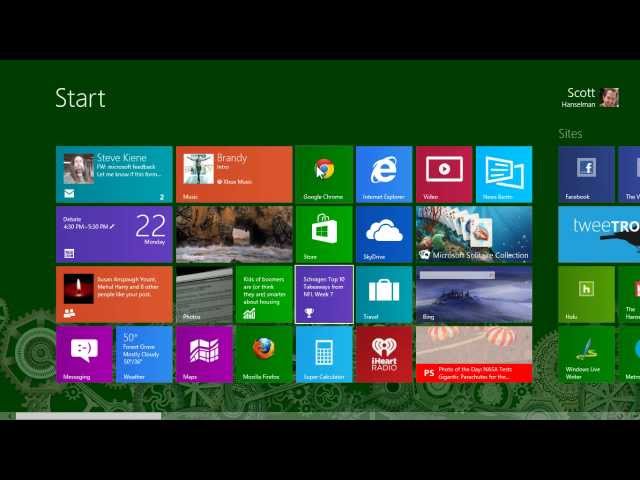
Task: Open the Facebook site tile
Action: pos(587,174)
